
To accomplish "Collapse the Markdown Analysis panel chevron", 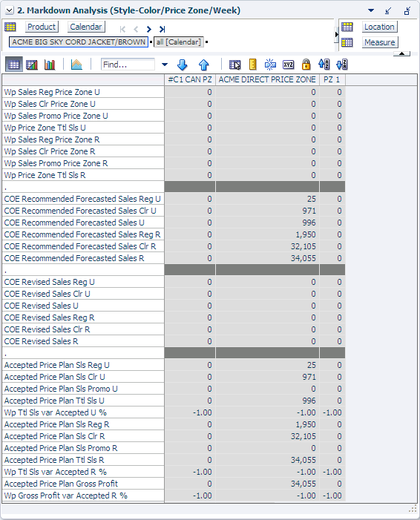I will [10, 10].
